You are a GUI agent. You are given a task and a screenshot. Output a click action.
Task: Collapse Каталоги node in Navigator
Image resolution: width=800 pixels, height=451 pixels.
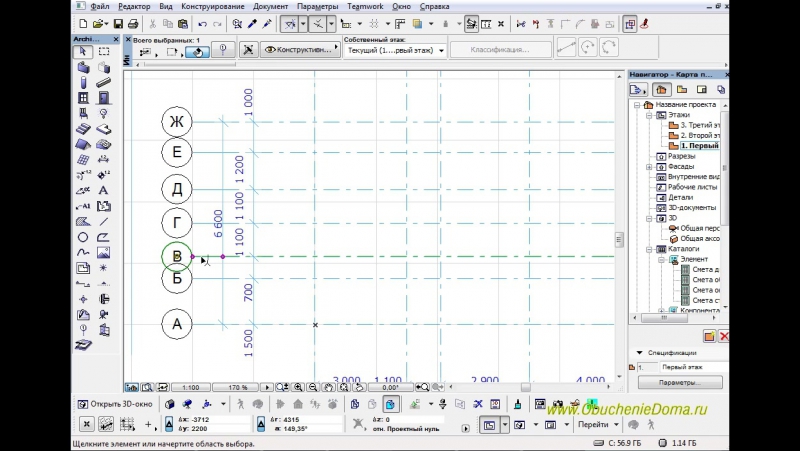(x=649, y=249)
